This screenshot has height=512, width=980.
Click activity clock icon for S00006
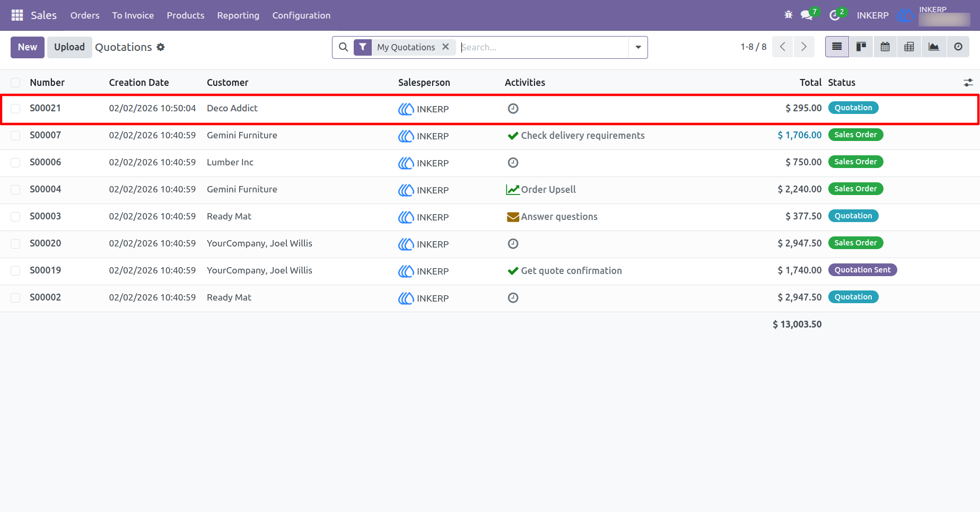point(513,163)
